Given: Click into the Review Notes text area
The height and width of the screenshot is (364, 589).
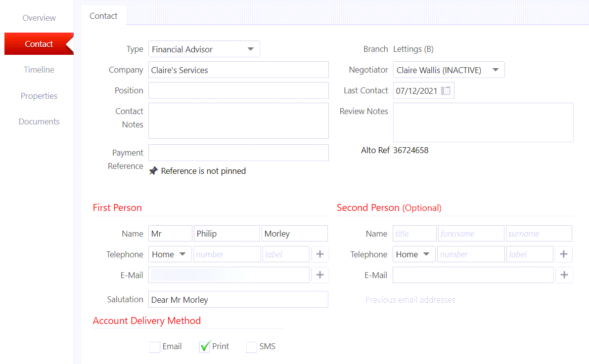Looking at the screenshot, I should [x=483, y=122].
